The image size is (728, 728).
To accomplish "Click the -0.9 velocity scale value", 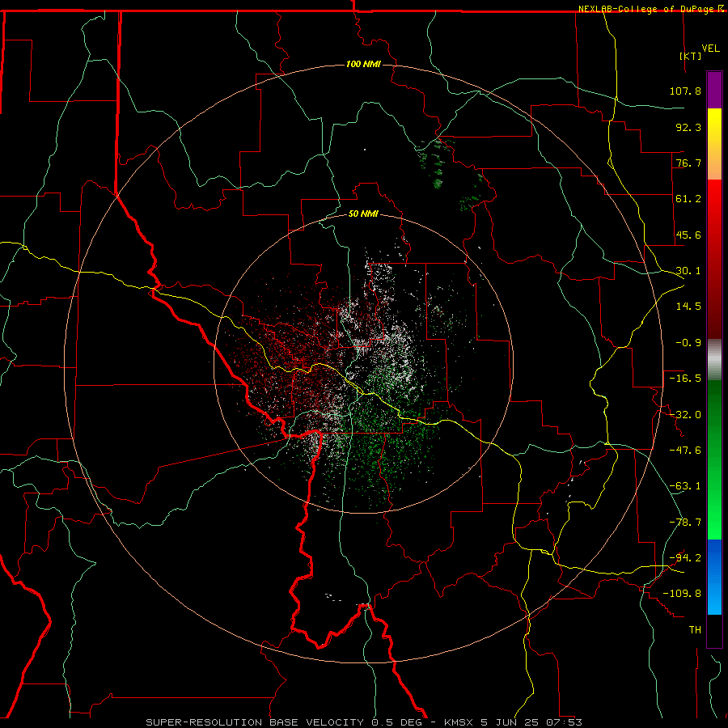I will click(x=688, y=343).
